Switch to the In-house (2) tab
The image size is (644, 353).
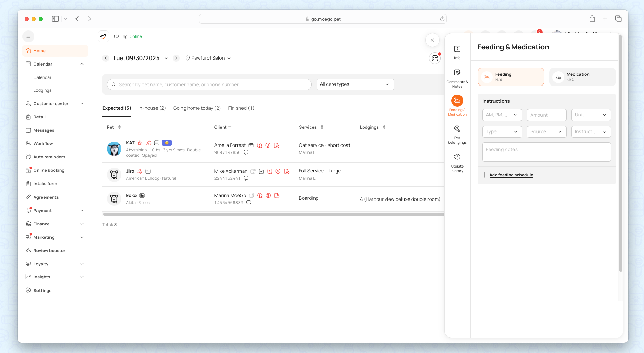click(x=152, y=108)
